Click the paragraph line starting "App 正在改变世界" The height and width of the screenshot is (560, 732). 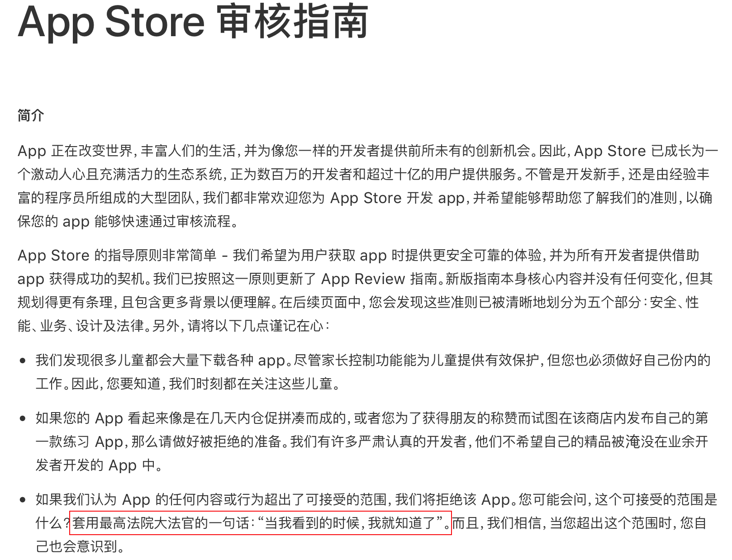pos(368,151)
